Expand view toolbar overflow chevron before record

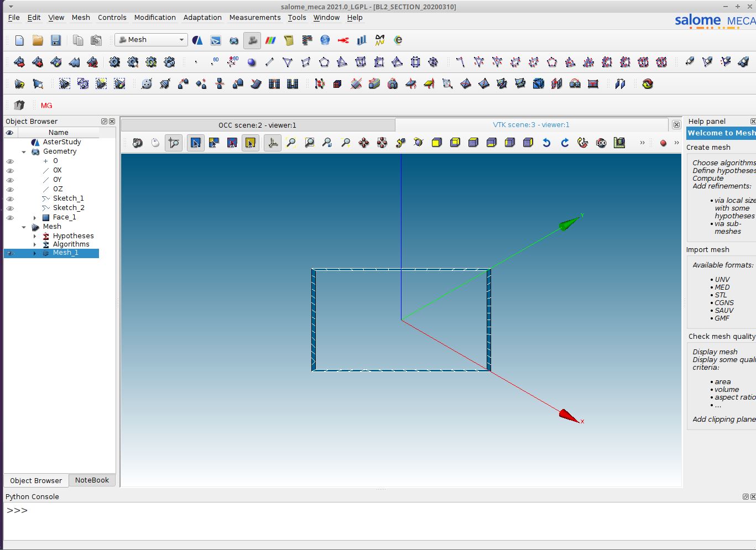(642, 143)
